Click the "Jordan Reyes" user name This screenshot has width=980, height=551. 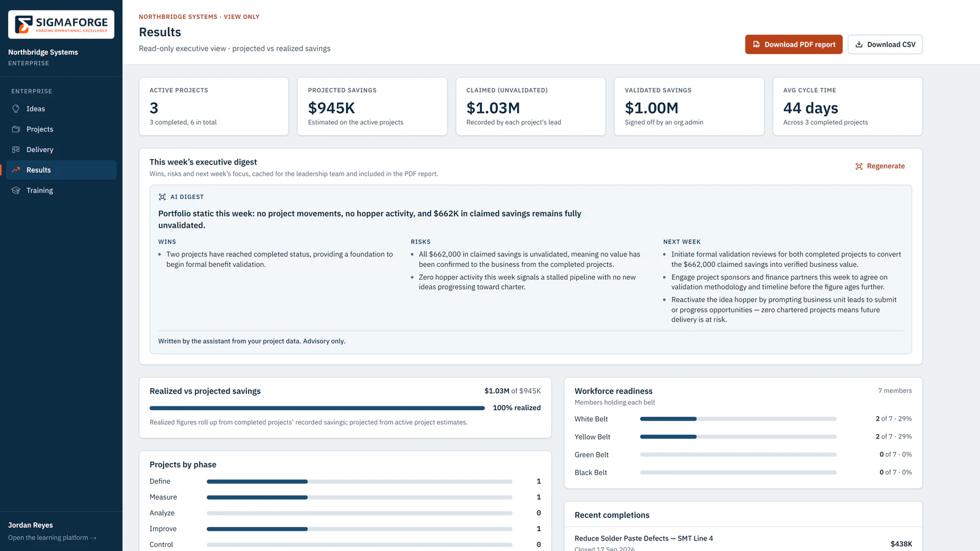click(x=31, y=525)
